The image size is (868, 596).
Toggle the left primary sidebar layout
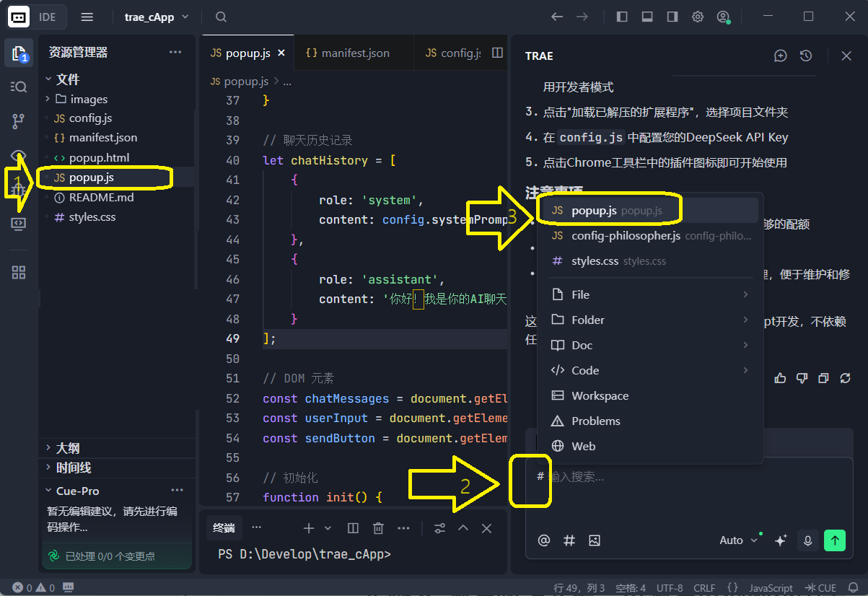coord(621,17)
